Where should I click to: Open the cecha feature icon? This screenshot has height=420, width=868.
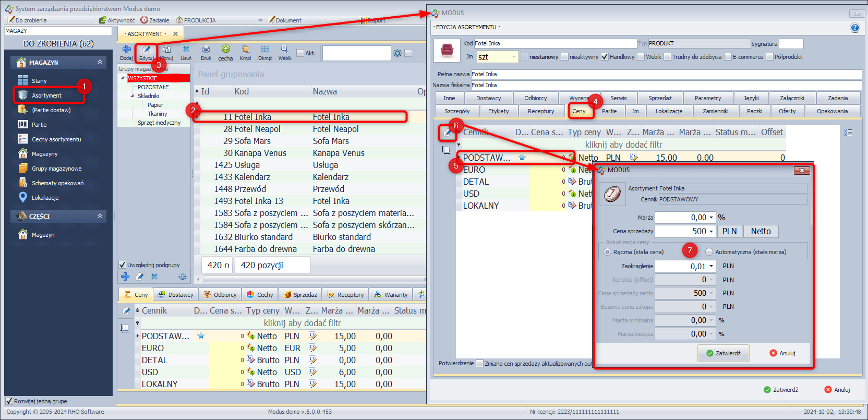tap(225, 52)
